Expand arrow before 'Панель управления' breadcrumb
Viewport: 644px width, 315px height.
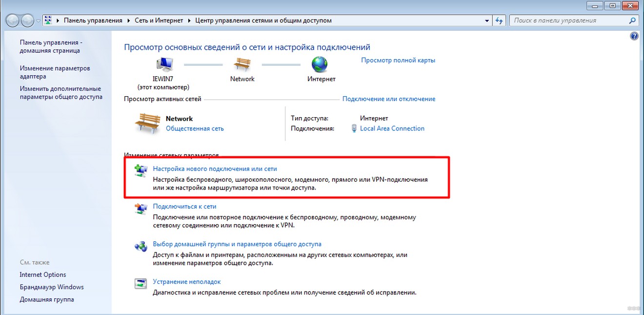59,21
